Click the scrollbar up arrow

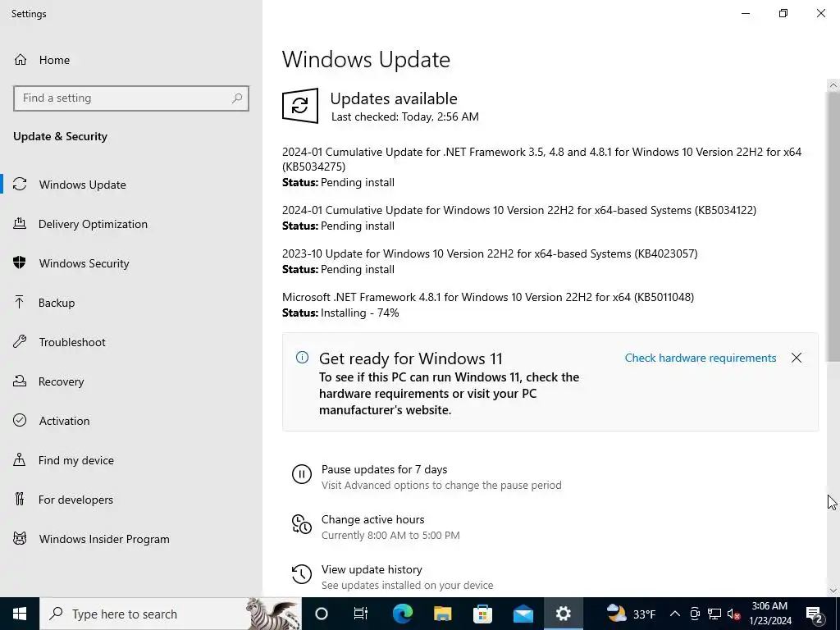(833, 85)
